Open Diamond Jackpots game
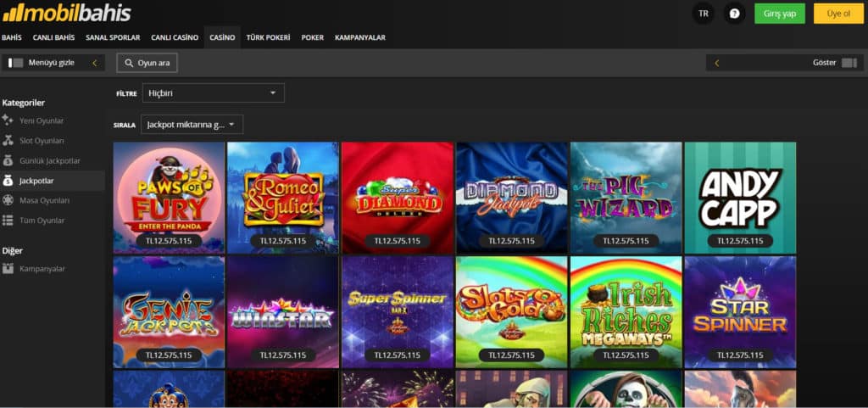Viewport: 868px width, 408px height. [511, 198]
